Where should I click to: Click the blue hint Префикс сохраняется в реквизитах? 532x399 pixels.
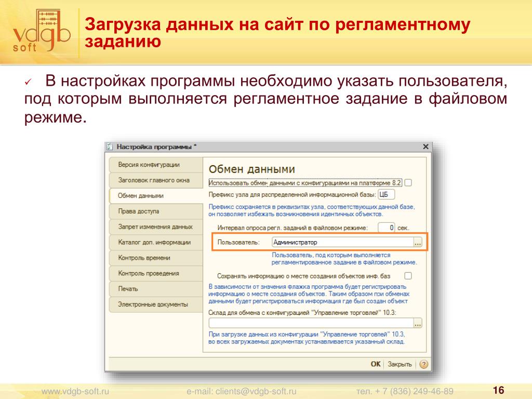tap(312, 210)
